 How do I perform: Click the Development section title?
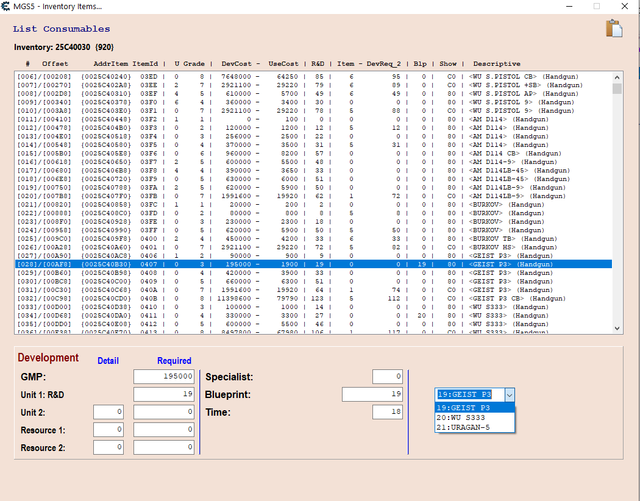tap(48, 358)
